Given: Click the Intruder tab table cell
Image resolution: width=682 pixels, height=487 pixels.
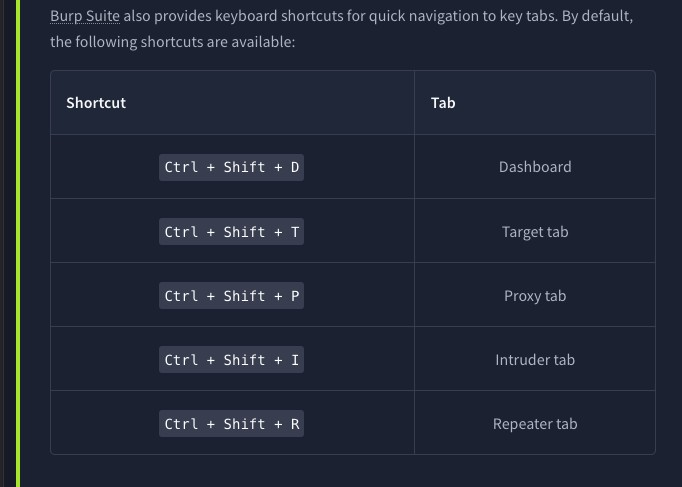Looking at the screenshot, I should (535, 360).
